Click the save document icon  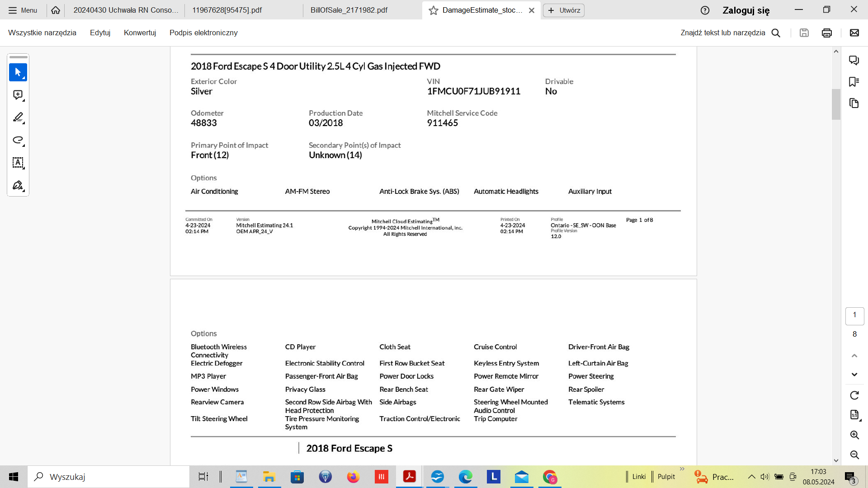click(x=804, y=33)
